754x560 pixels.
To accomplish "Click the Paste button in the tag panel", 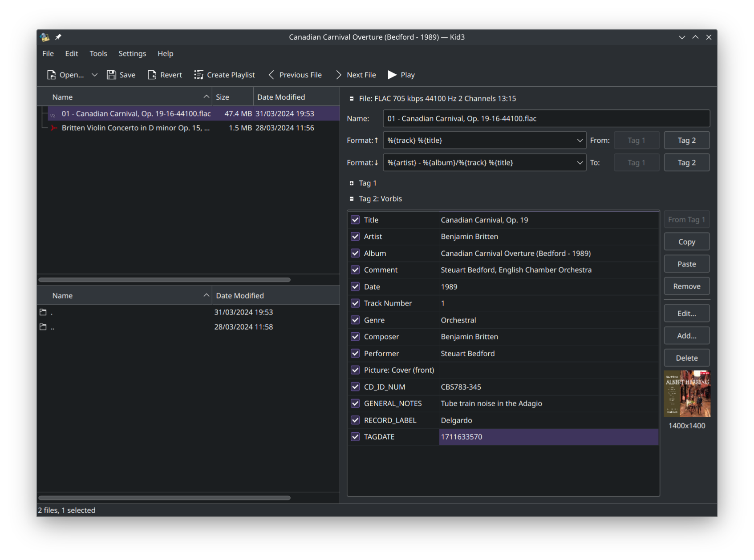I will point(686,264).
